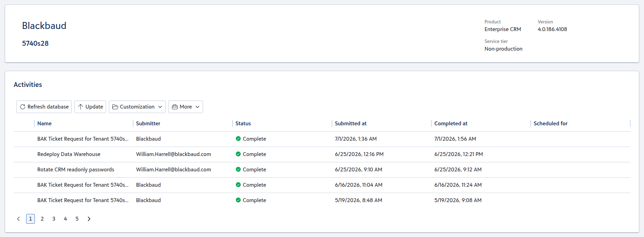Click green check icon in 7/1/2026 row

[238, 139]
